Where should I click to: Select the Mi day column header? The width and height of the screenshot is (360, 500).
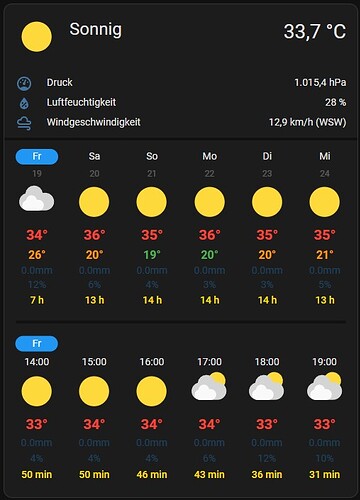click(x=325, y=156)
